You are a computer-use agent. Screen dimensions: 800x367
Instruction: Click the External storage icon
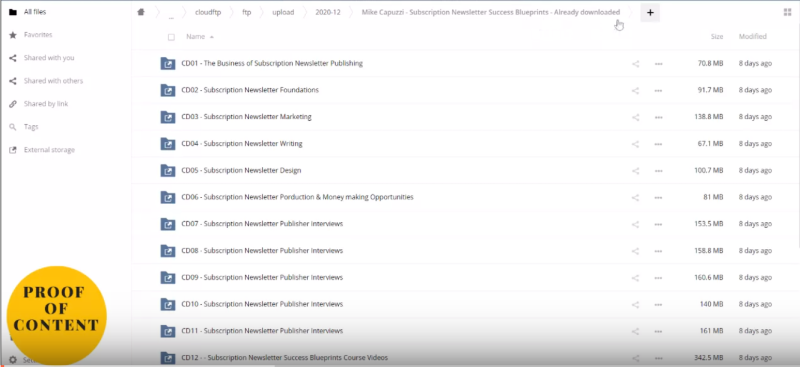click(x=13, y=150)
